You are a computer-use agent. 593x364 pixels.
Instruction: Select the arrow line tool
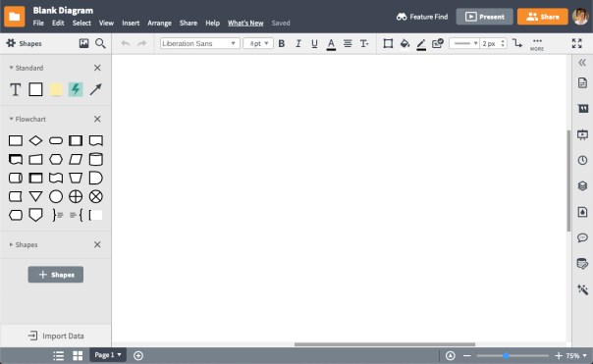pyautogui.click(x=95, y=89)
